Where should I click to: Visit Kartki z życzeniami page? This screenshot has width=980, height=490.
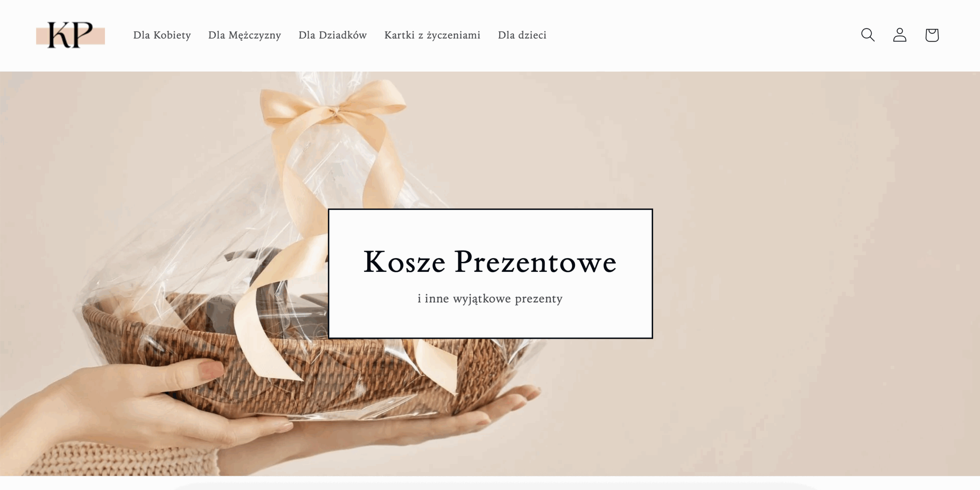pos(432,35)
